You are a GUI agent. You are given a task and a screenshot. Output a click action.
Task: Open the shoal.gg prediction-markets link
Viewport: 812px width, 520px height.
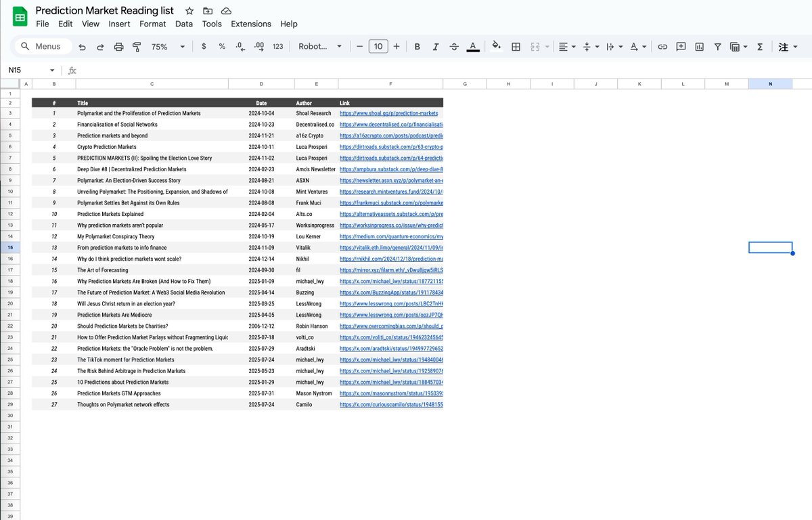tap(388, 113)
